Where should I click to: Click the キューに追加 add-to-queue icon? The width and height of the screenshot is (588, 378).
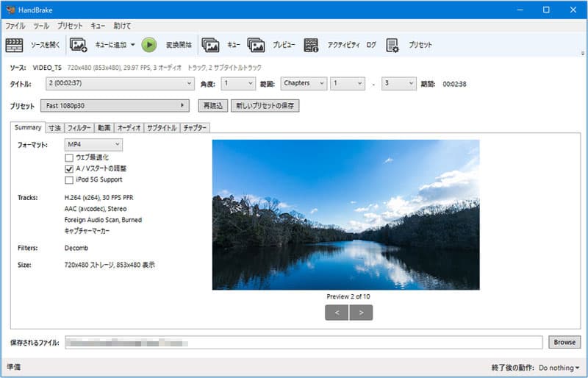pos(79,45)
